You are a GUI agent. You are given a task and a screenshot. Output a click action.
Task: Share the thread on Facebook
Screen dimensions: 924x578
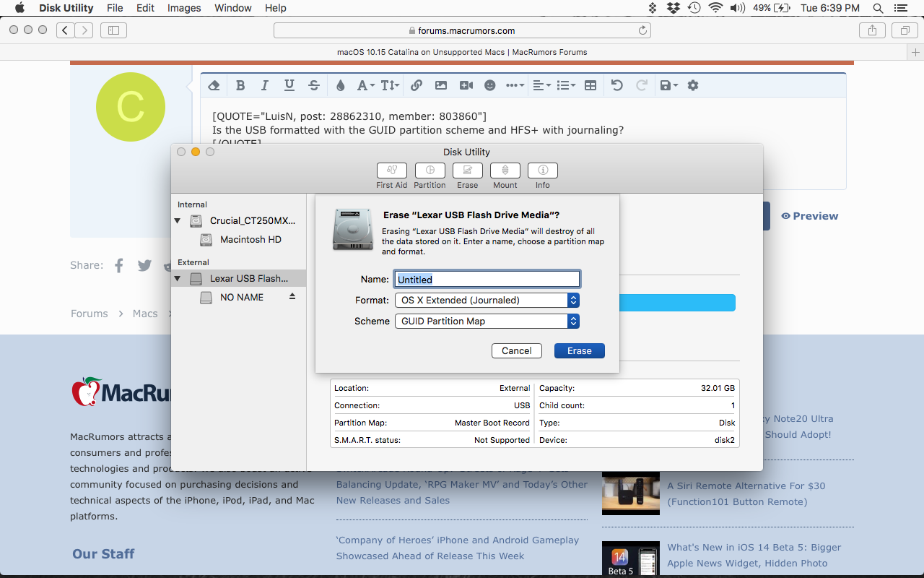pos(119,265)
